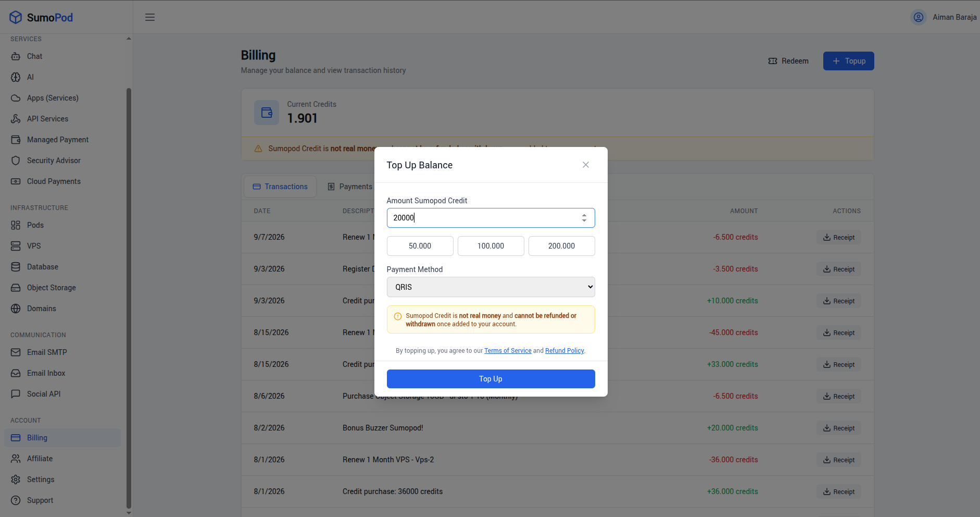This screenshot has height=517, width=980.
Task: Decrease amount with the down stepper arrow
Action: pos(584,221)
